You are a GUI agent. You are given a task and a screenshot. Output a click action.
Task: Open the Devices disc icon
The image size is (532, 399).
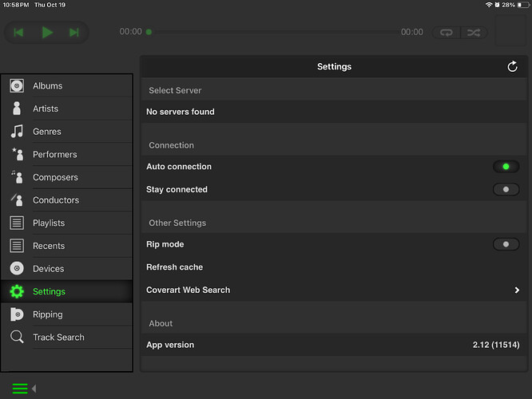coord(17,269)
